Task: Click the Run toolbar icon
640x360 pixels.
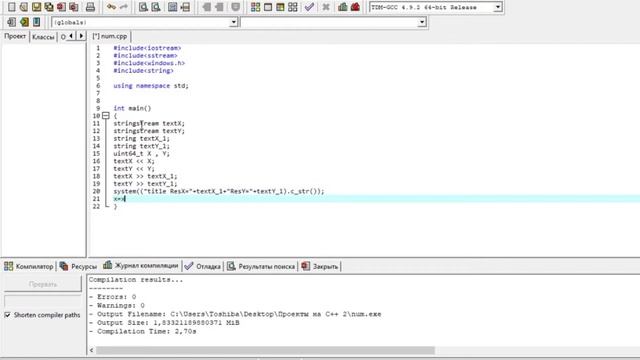Action: (x=268, y=7)
